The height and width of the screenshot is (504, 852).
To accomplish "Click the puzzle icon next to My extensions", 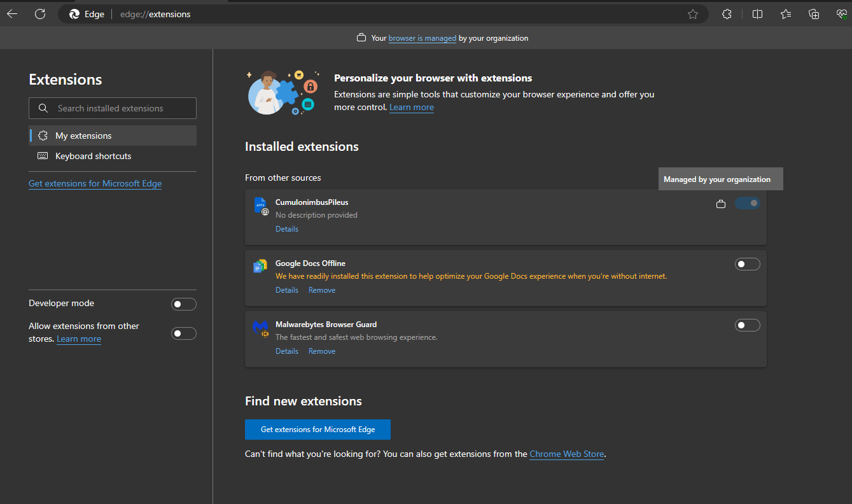I will 43,136.
